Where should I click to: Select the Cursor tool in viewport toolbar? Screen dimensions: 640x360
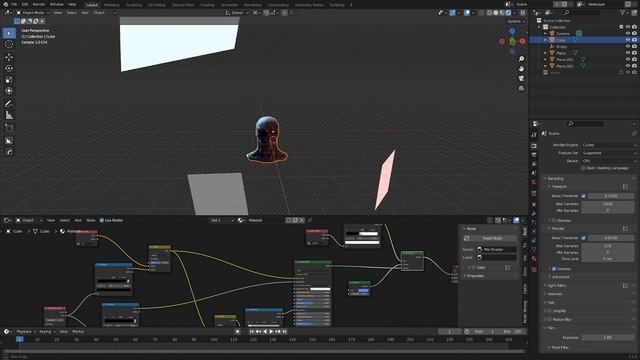tap(9, 44)
